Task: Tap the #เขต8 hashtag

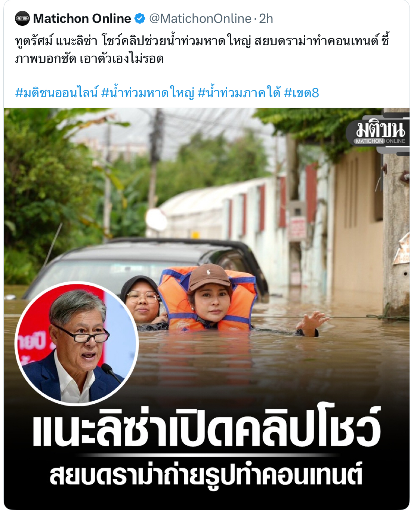Action: click(x=302, y=92)
